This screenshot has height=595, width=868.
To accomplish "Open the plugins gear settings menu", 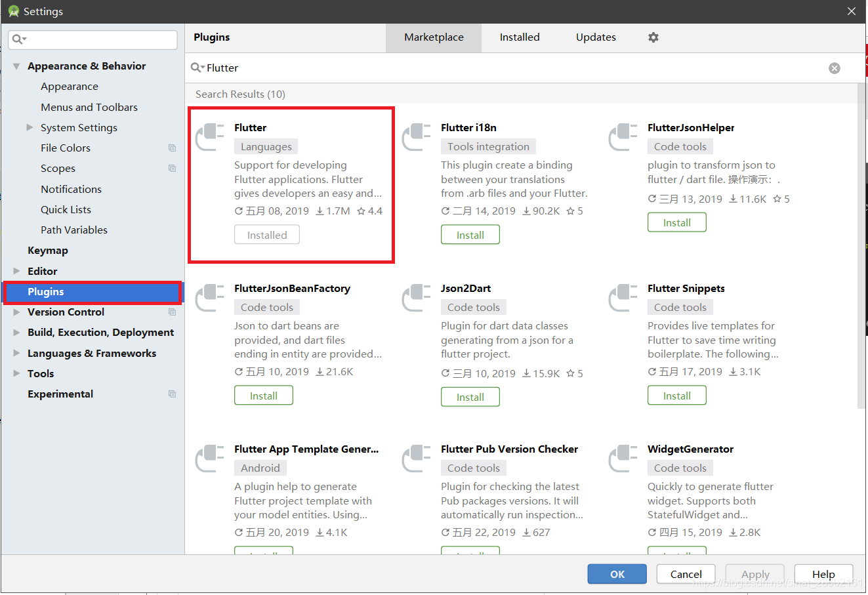I will tap(653, 37).
